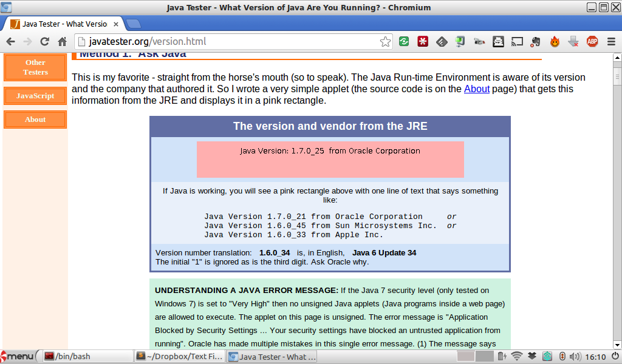Click the 16:10 clock in the tray
This screenshot has width=622, height=364.
[x=595, y=357]
